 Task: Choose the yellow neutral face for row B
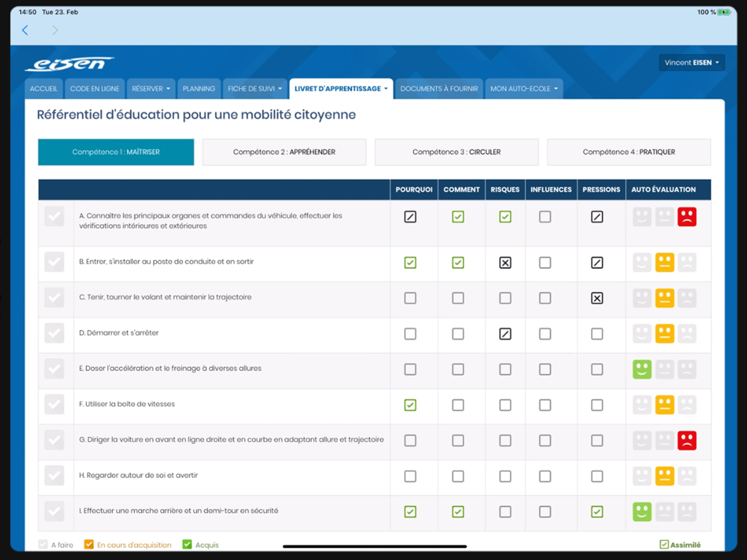664,263
